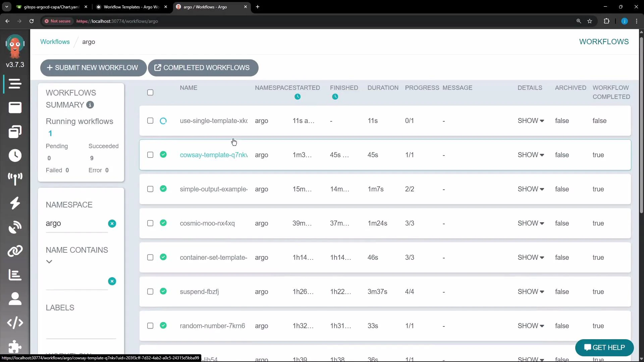Open API Docs via the code icon
644x362 pixels.
[15, 323]
